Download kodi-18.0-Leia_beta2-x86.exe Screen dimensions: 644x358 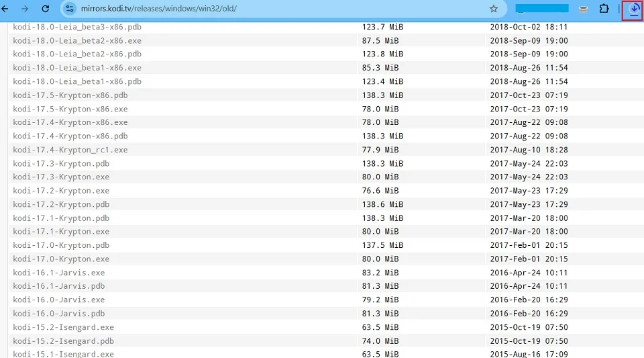coord(77,41)
